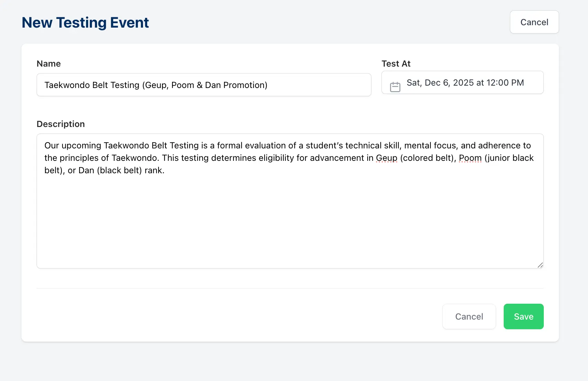Image resolution: width=588 pixels, height=381 pixels.
Task: Click inside the Name input field
Action: (204, 85)
